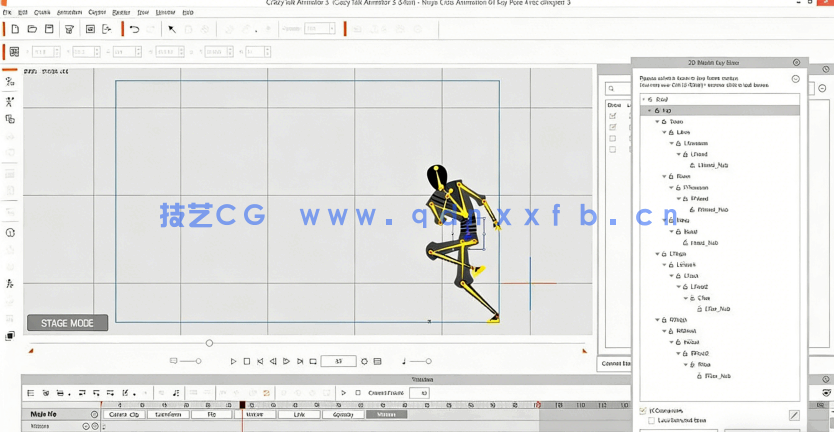The height and width of the screenshot is (432, 834).
Task: Select the arrow pointer tool
Action: pos(172,29)
